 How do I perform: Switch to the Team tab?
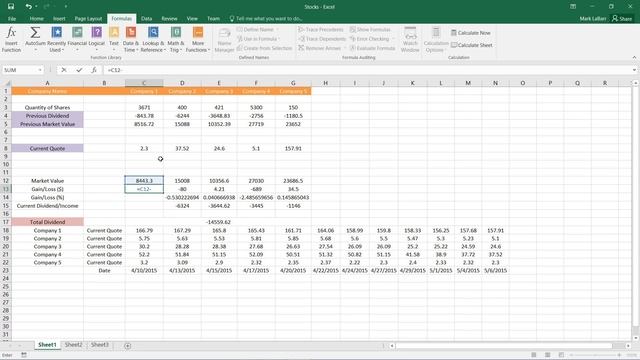click(213, 19)
